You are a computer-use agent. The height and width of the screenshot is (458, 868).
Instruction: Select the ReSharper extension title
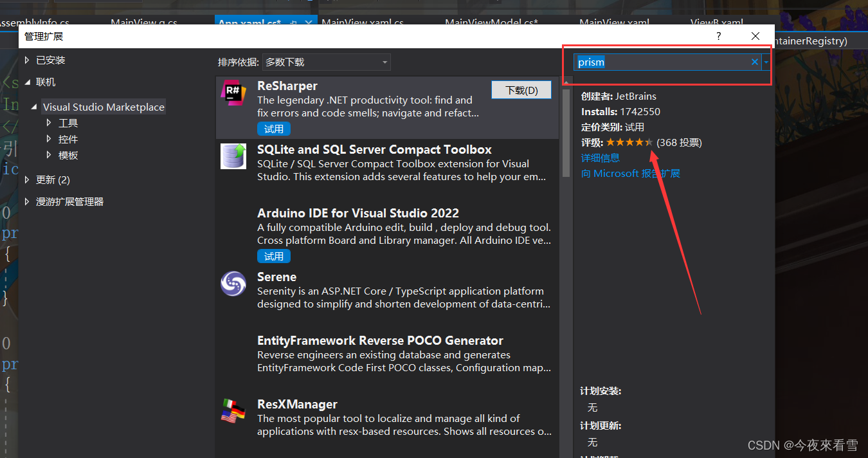coord(287,86)
